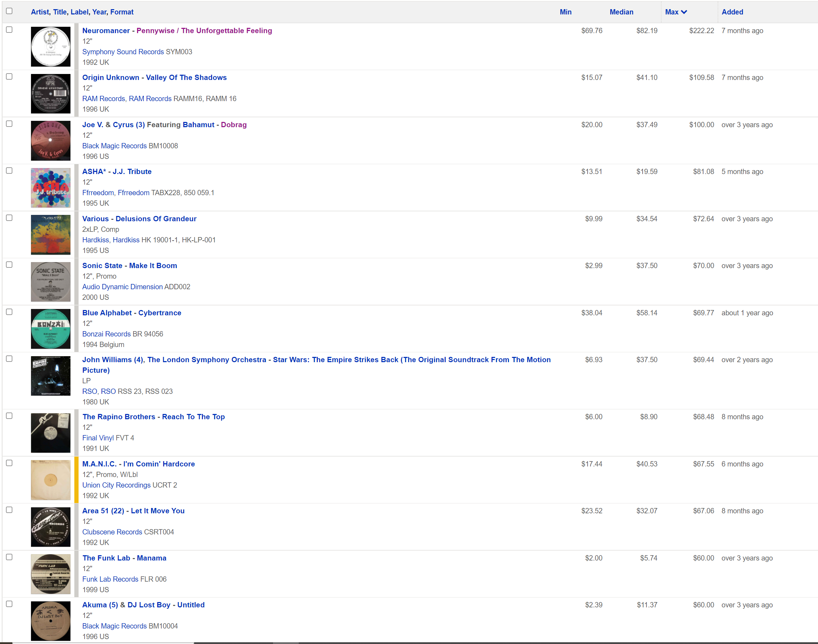
Task: Open Valley Of The Shadows release
Action: (x=186, y=77)
